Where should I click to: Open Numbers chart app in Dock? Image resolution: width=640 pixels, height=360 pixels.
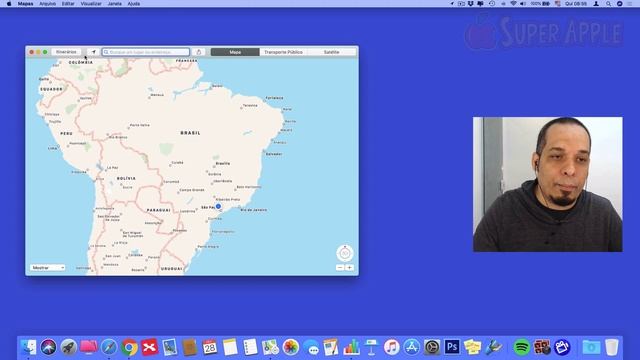[x=351, y=347]
